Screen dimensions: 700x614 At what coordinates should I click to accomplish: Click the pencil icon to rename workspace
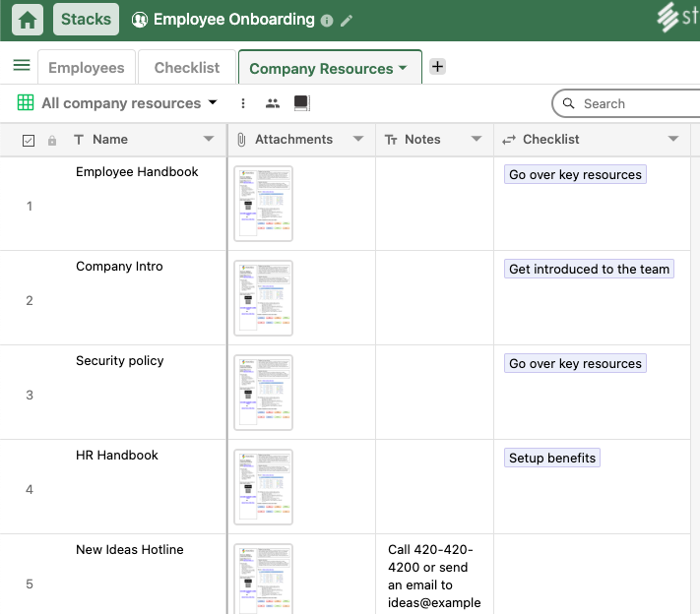(x=347, y=21)
